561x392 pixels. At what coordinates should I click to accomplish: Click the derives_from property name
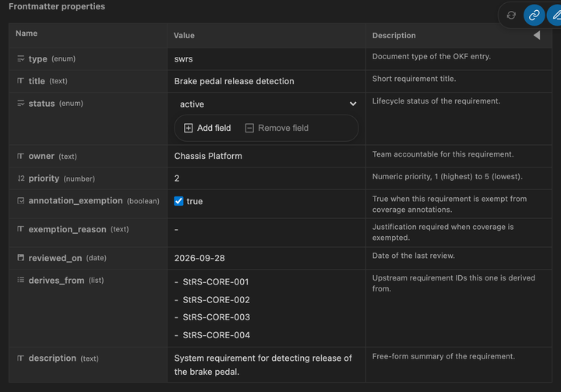(x=56, y=281)
